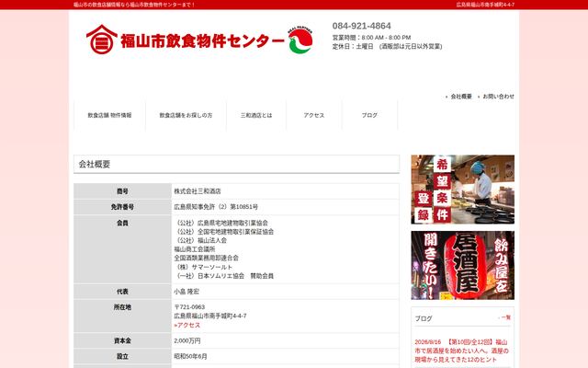
Task: Select 定休日：土曜日 text in header
Action: point(353,47)
